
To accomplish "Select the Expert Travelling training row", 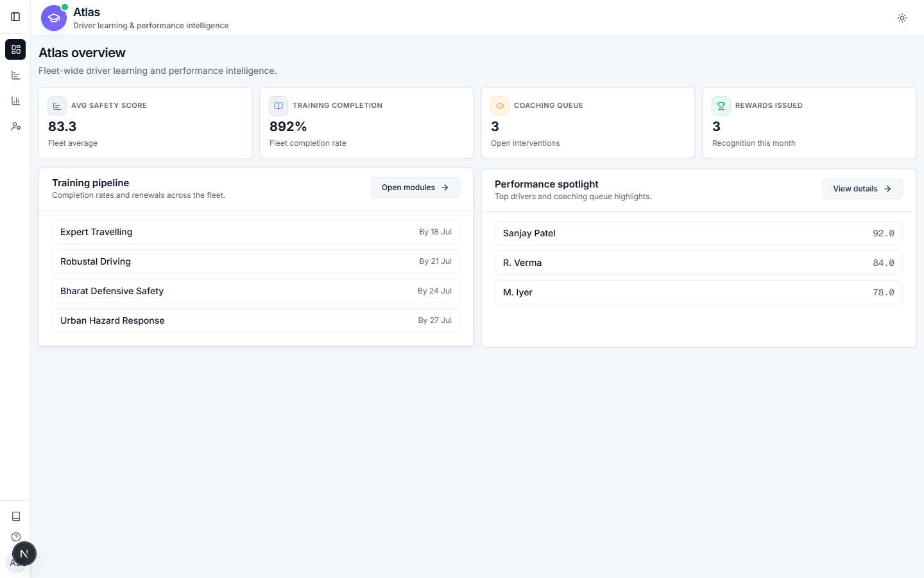I will 256,232.
